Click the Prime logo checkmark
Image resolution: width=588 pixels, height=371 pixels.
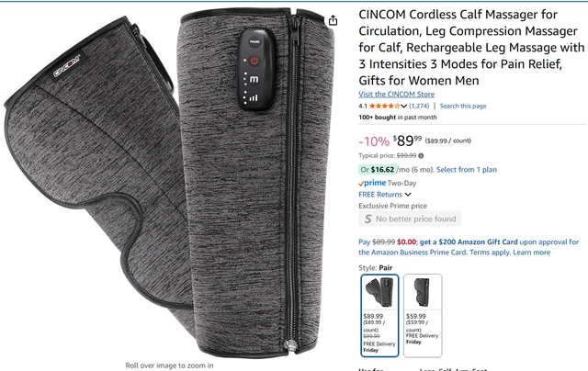[x=361, y=184]
